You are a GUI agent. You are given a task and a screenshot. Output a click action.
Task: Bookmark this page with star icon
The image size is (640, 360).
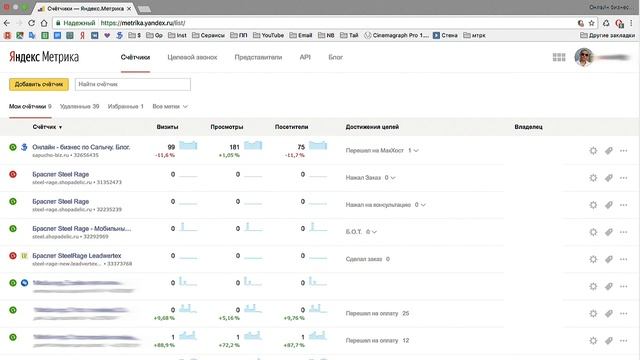tap(591, 23)
